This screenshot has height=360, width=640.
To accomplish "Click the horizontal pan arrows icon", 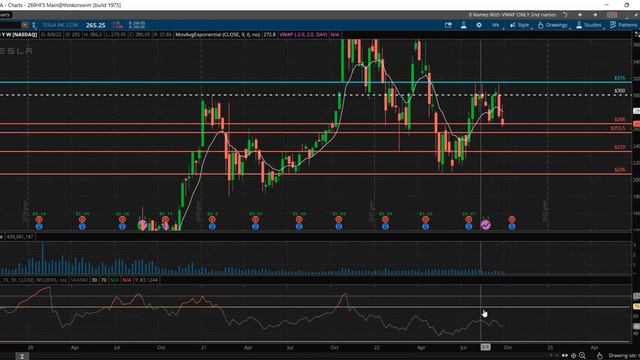I will (565, 356).
